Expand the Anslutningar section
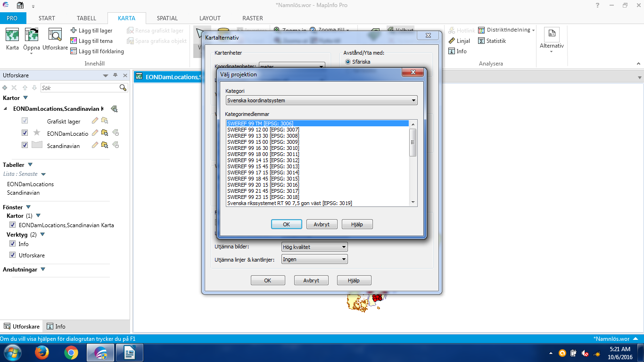Image resolution: width=644 pixels, height=362 pixels. click(x=43, y=270)
